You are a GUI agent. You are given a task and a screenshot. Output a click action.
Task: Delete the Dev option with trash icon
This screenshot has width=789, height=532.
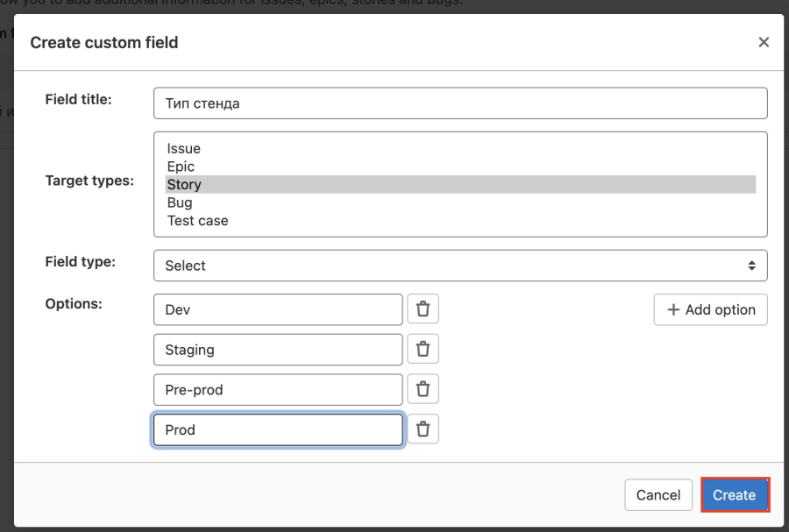[x=423, y=309]
